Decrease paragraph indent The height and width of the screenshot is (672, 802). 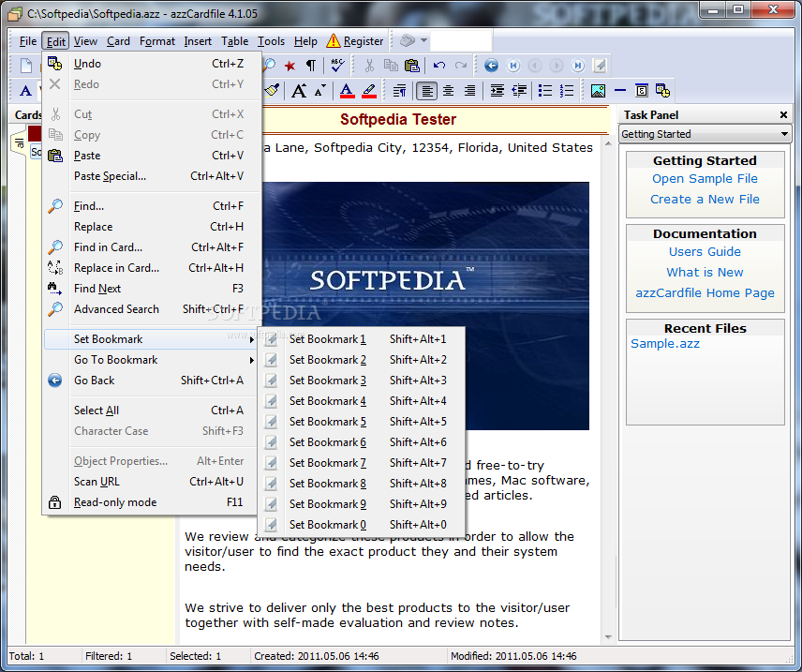[x=519, y=91]
